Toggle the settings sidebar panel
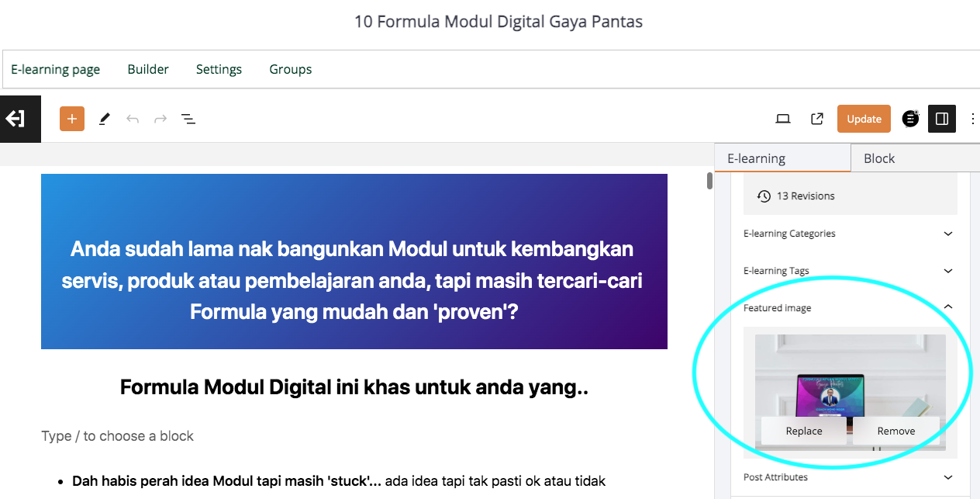The height and width of the screenshot is (499, 980). pyautogui.click(x=942, y=119)
